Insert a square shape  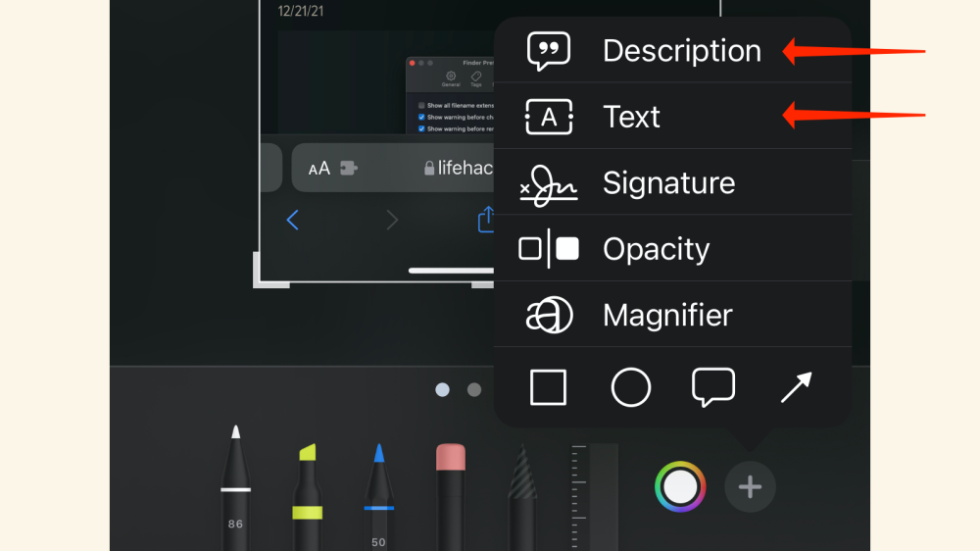point(548,387)
